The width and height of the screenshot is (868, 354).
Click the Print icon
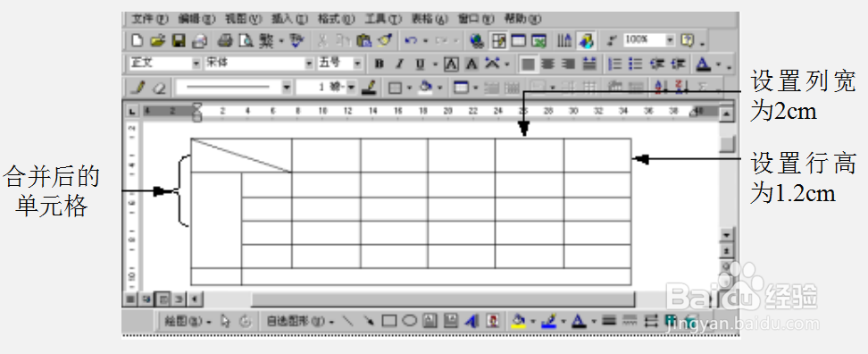click(x=224, y=40)
